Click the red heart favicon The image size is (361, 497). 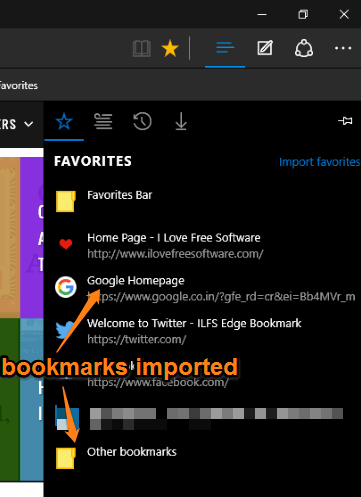66,244
